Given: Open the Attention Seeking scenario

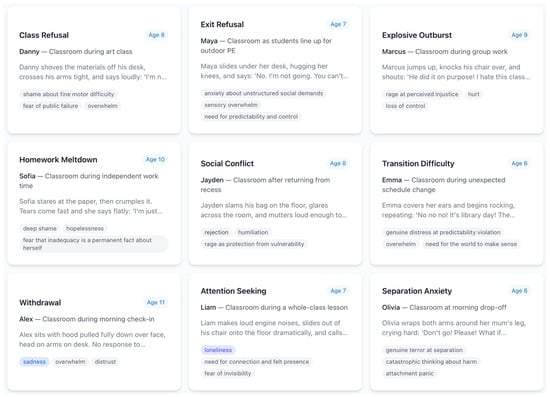Looking at the screenshot, I should coord(275,332).
